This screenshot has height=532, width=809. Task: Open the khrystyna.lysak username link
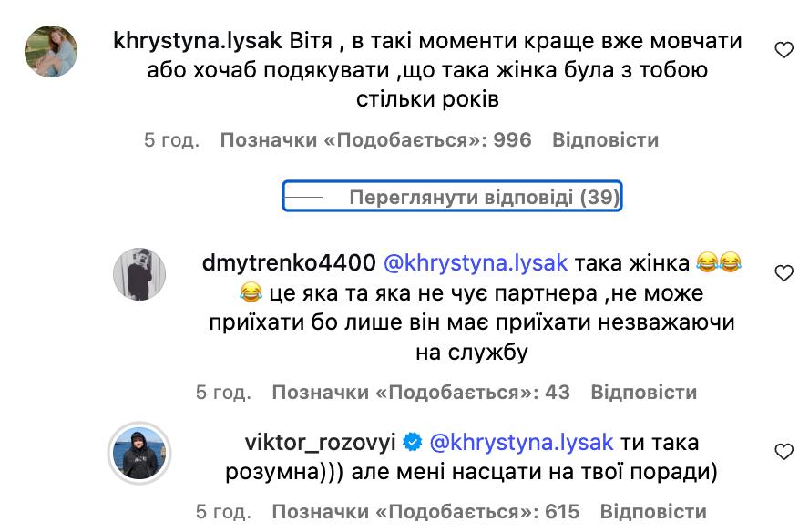point(197,41)
